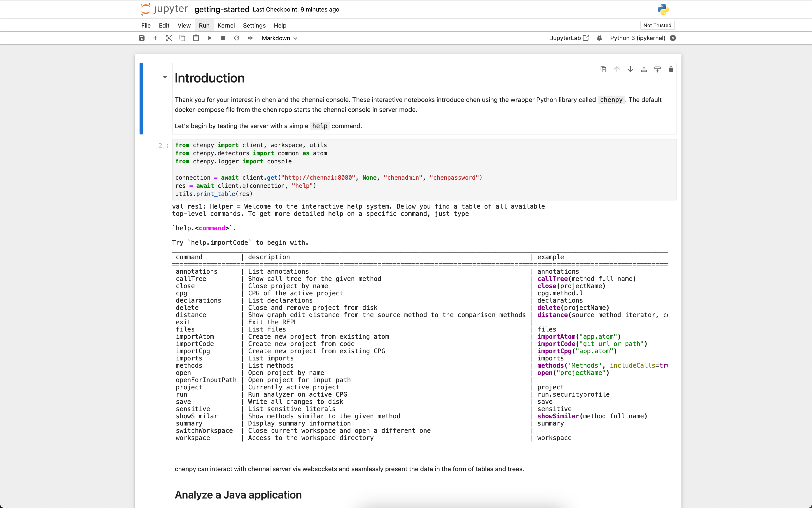Open the Markdown cell type dropdown
Screen dimensions: 812x508
280,38
